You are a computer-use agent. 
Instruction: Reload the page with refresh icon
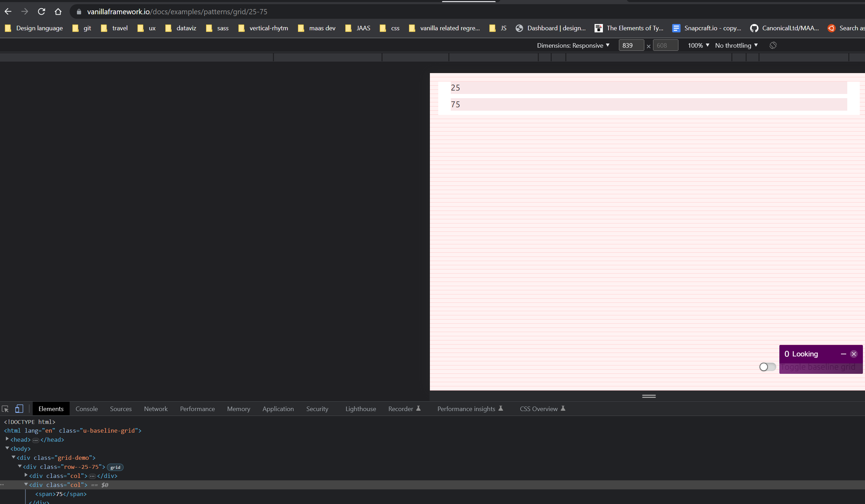point(41,11)
